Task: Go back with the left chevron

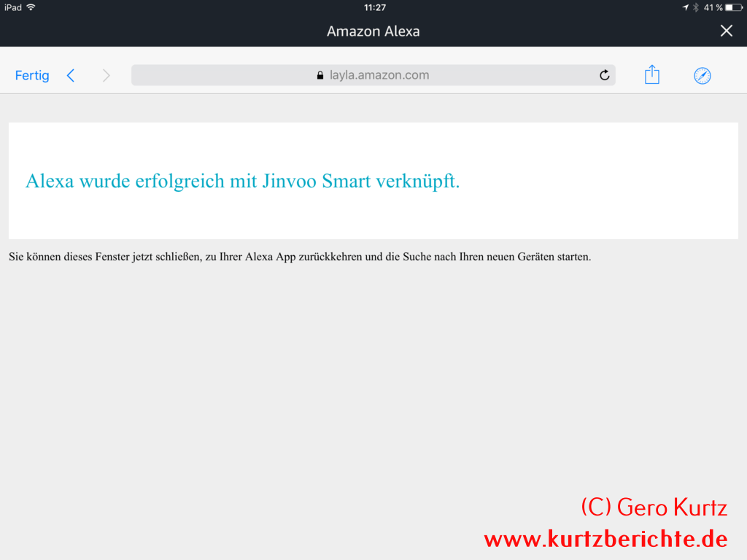Action: click(x=71, y=75)
